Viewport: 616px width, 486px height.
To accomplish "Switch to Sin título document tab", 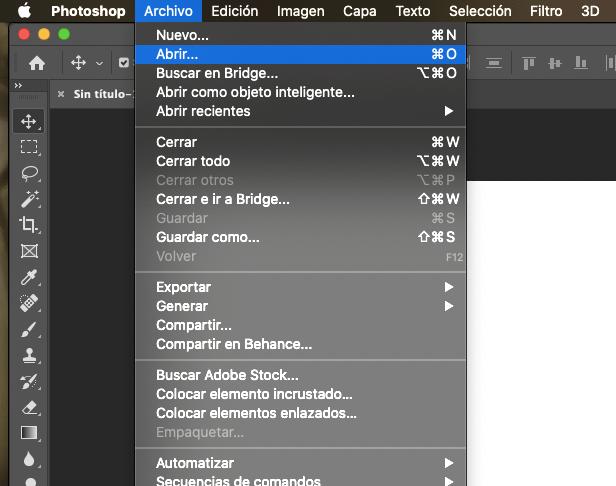I will (102, 94).
